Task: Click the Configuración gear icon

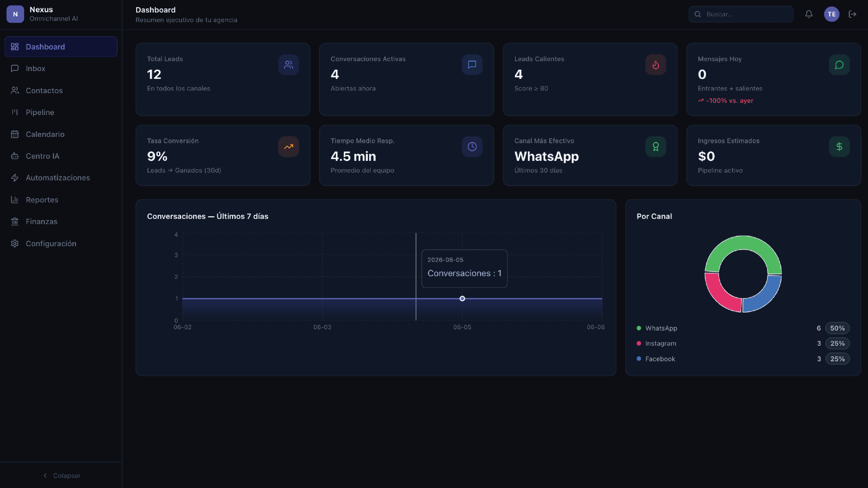Action: pos(15,243)
